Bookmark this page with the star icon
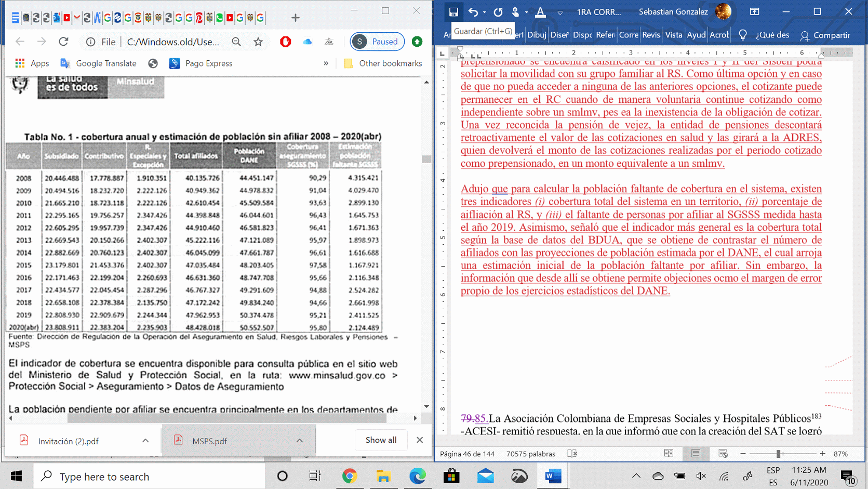The width and height of the screenshot is (868, 489). pyautogui.click(x=258, y=42)
